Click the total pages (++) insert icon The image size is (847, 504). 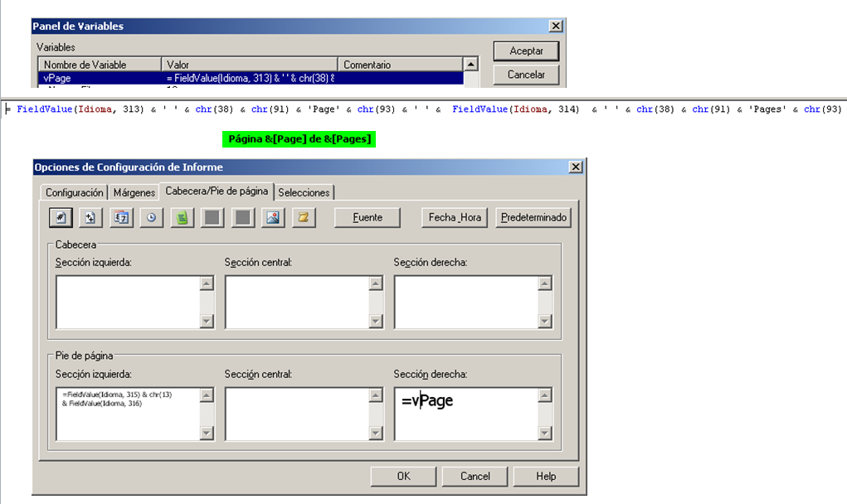90,217
